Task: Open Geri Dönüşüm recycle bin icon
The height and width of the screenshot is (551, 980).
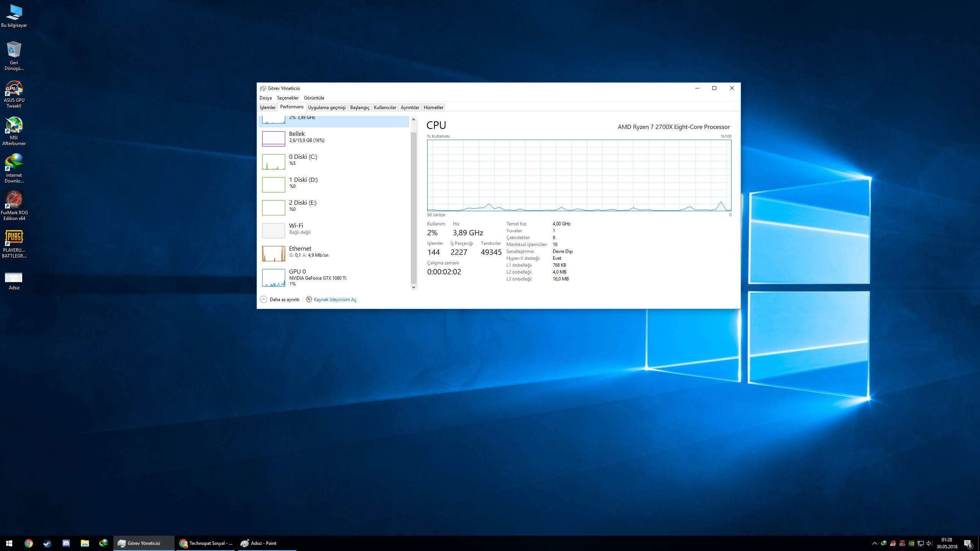Action: pyautogui.click(x=14, y=56)
